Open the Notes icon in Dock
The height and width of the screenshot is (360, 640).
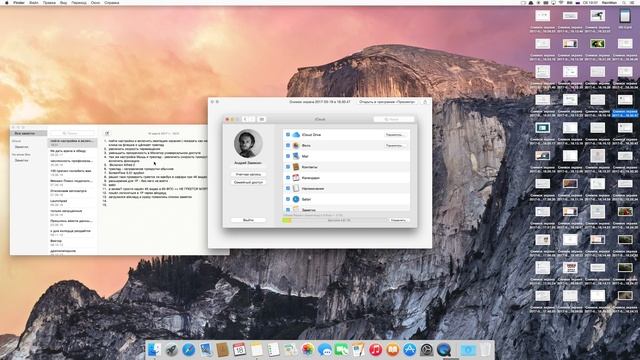(257, 349)
